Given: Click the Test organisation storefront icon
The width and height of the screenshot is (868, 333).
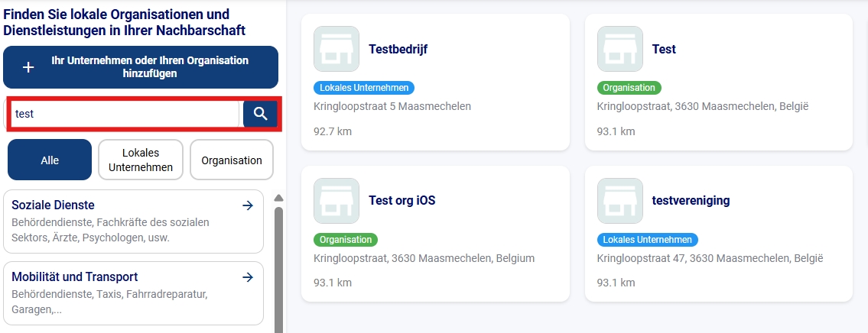Looking at the screenshot, I should tap(620, 49).
